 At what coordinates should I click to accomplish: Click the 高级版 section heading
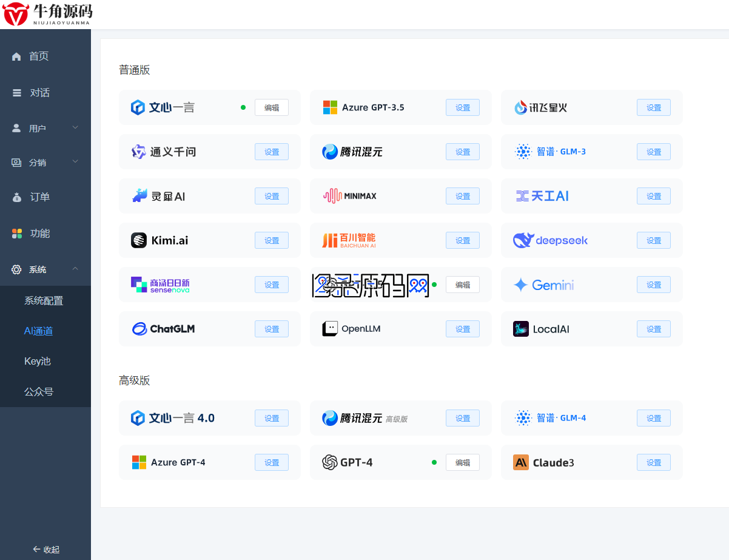[135, 381]
